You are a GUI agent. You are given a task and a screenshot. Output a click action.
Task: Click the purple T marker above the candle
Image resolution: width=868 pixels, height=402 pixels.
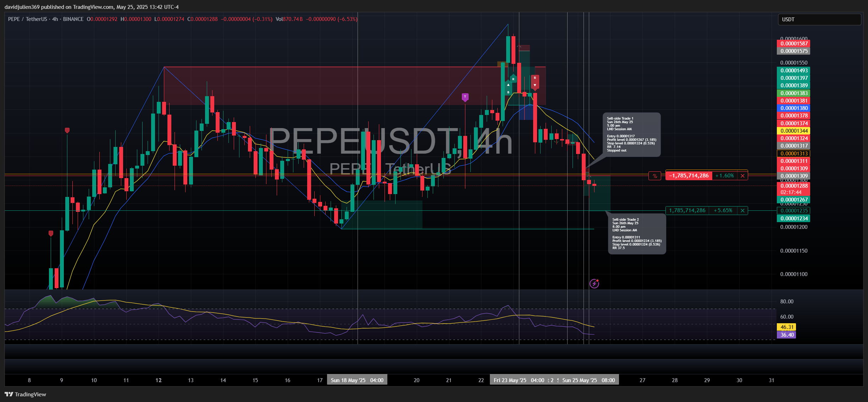tap(465, 97)
